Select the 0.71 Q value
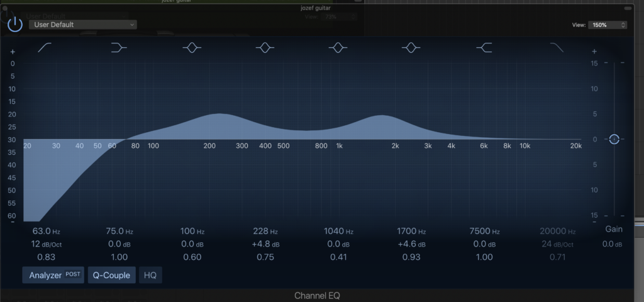 pyautogui.click(x=558, y=257)
